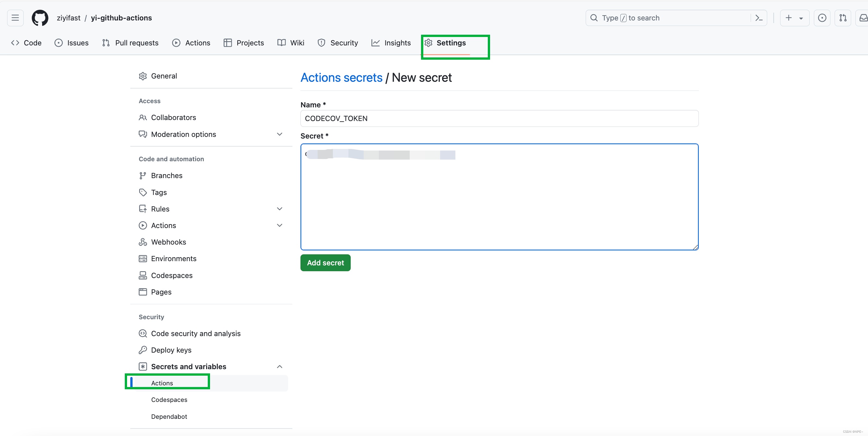Image resolution: width=868 pixels, height=436 pixels.
Task: Follow the Actions secrets breadcrumb link
Action: [341, 78]
